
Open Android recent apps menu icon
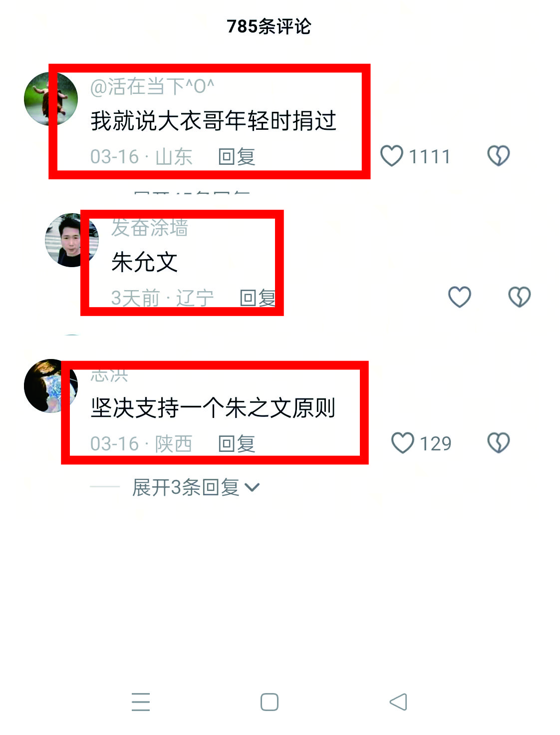tap(141, 702)
